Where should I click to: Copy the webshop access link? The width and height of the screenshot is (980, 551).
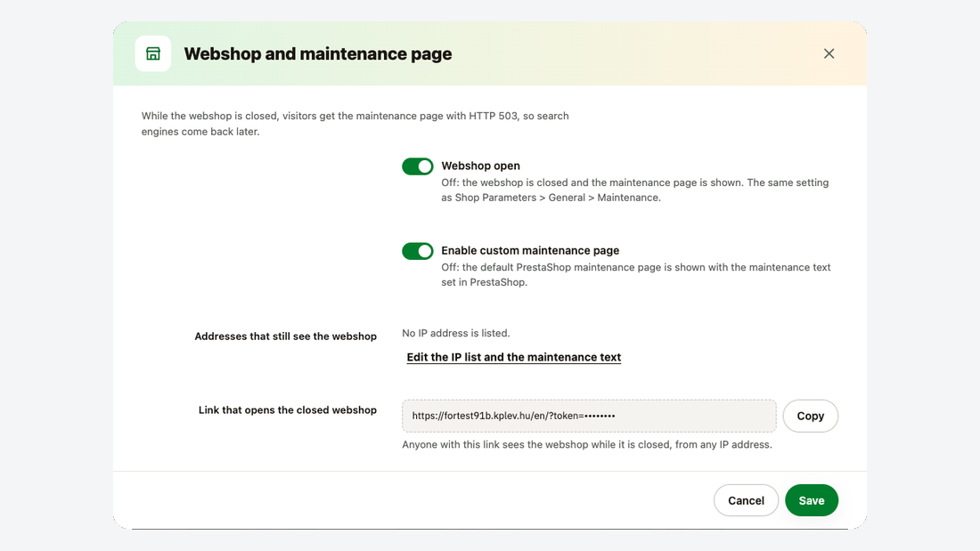[810, 416]
